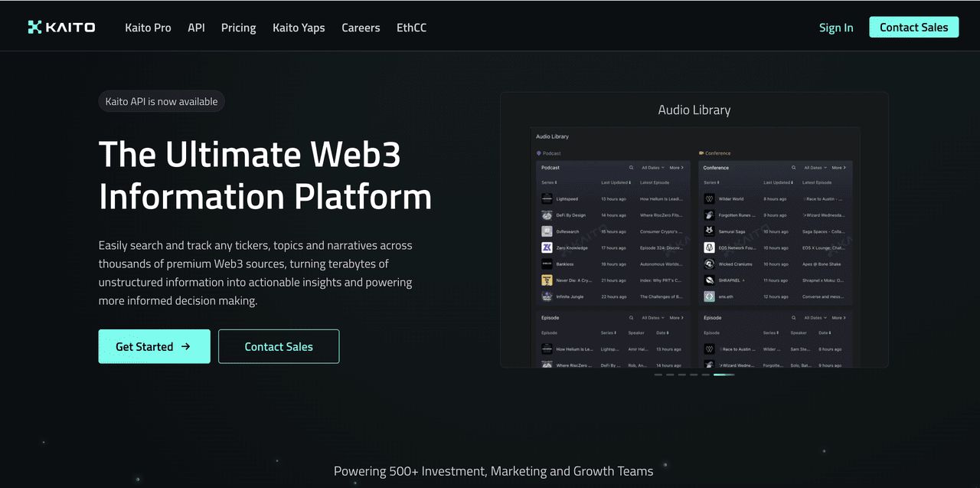Screen dimensions: 980x488
Task: Click the Lightspeed podcast thumbnail icon
Action: [x=547, y=198]
